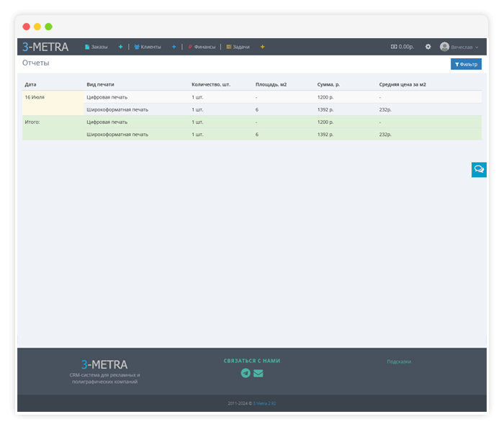
Task: Open the Подсказки link
Action: (399, 361)
